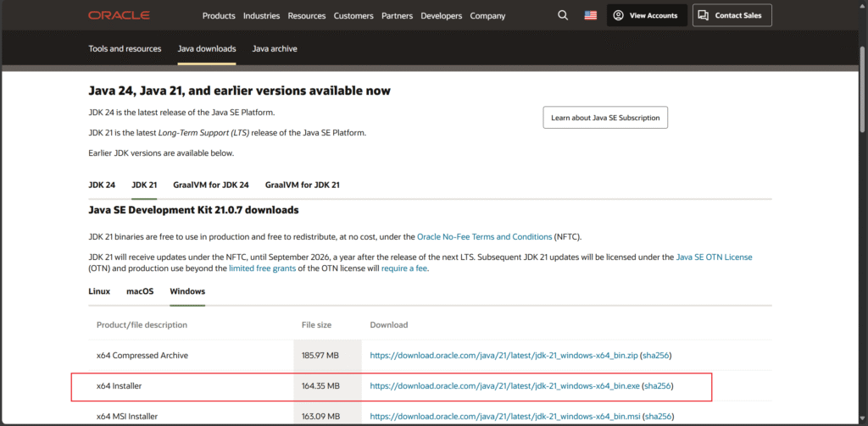
Task: Switch to the macOS tab
Action: 140,291
